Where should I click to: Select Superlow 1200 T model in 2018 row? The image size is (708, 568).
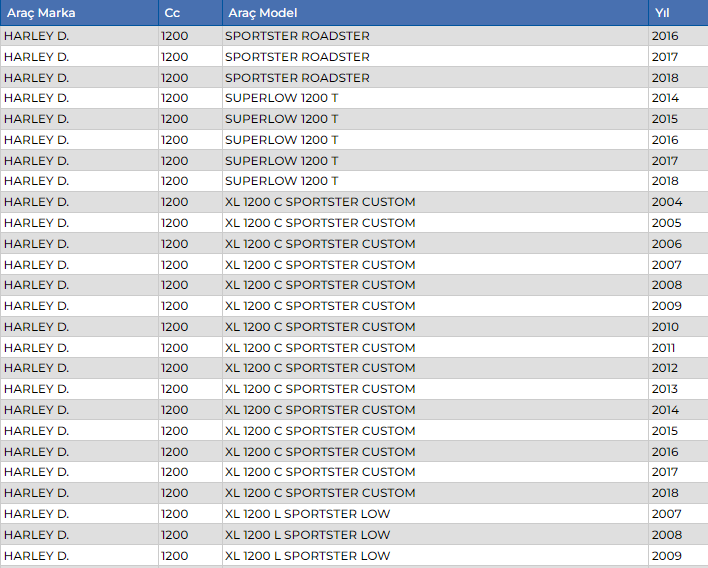(281, 181)
